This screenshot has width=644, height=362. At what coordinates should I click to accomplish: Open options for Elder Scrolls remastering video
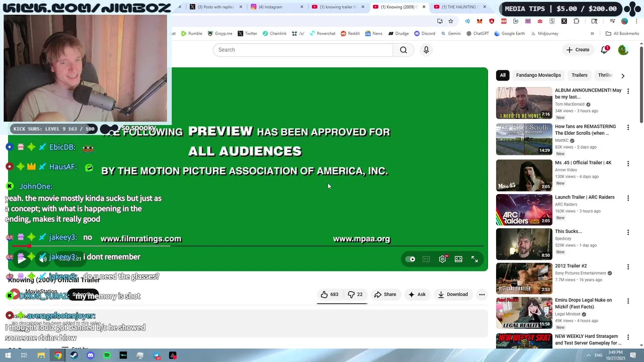click(x=628, y=128)
